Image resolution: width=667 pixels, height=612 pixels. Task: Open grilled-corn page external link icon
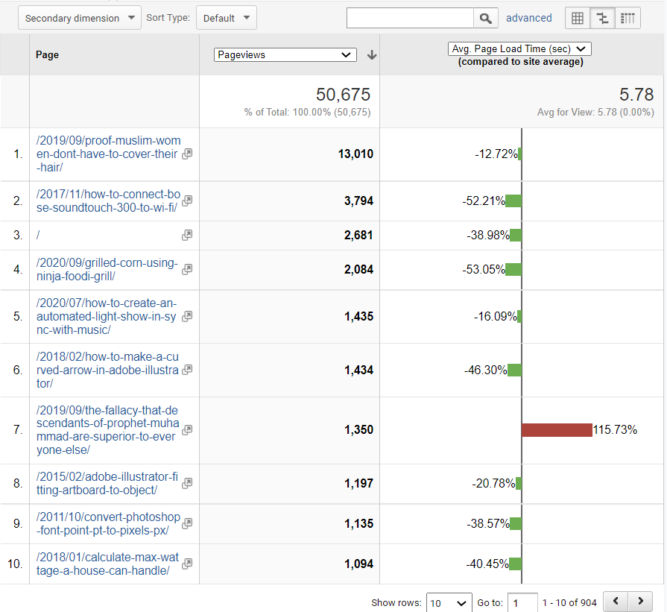pos(187,270)
